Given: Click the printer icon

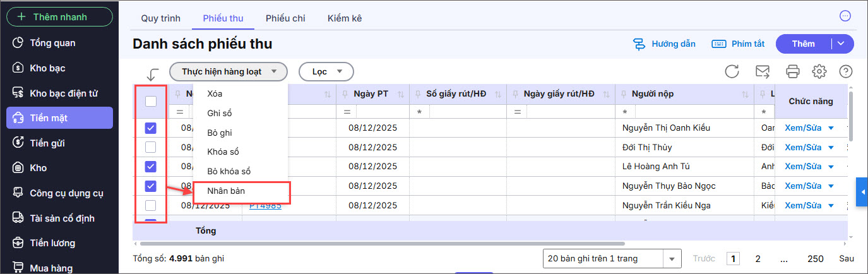Looking at the screenshot, I should [792, 71].
